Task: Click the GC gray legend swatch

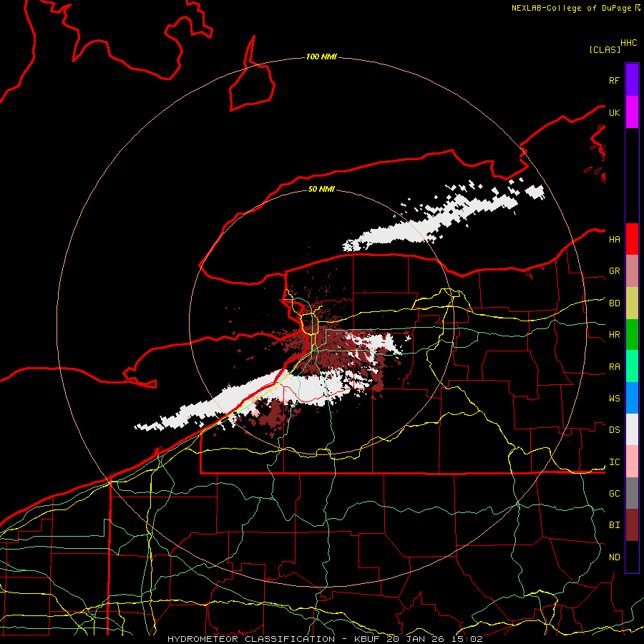Action: pyautogui.click(x=632, y=493)
